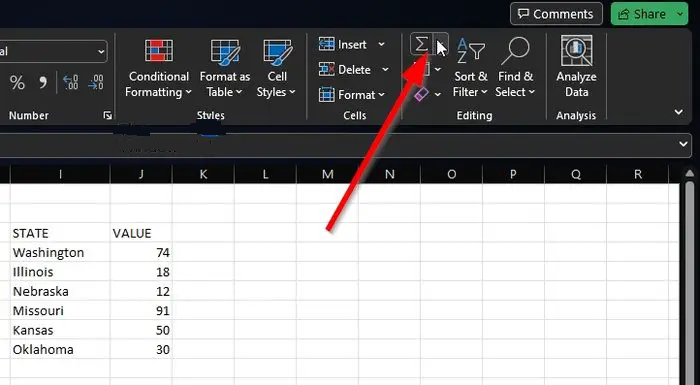Select the cell containing 50

tap(141, 330)
